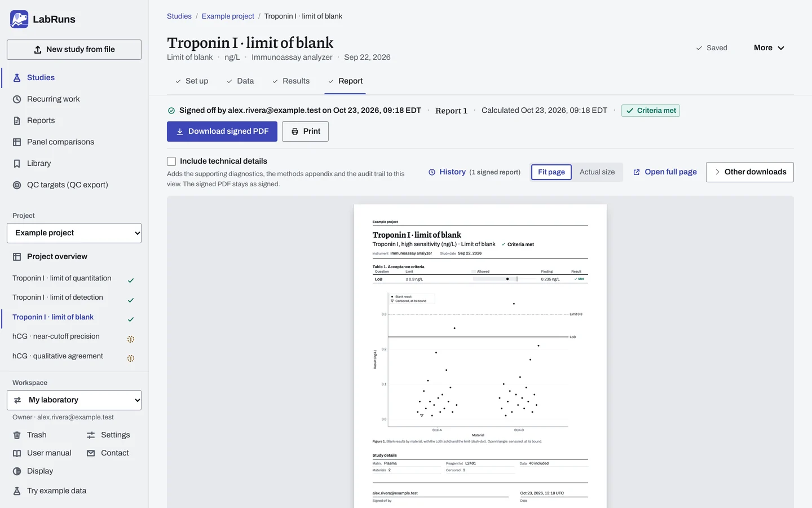Screen dimensions: 812x508
Task: Click the History clock icon
Action: (432, 172)
